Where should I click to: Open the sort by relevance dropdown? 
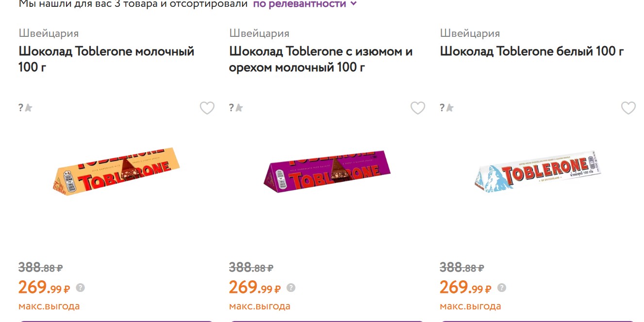(305, 4)
